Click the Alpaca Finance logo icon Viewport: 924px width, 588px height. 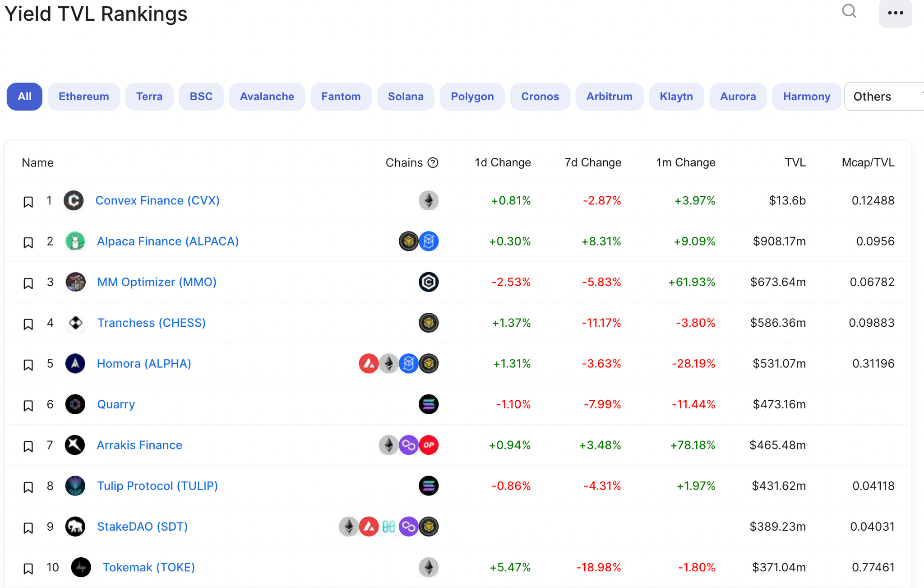tap(75, 241)
